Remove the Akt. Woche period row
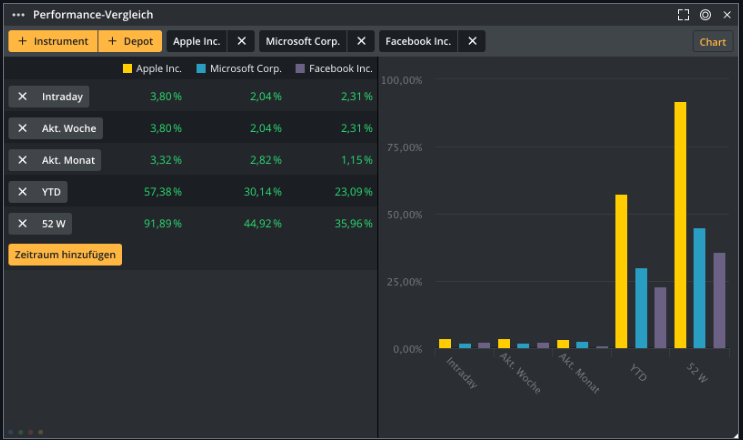743x440 pixels. [x=22, y=128]
